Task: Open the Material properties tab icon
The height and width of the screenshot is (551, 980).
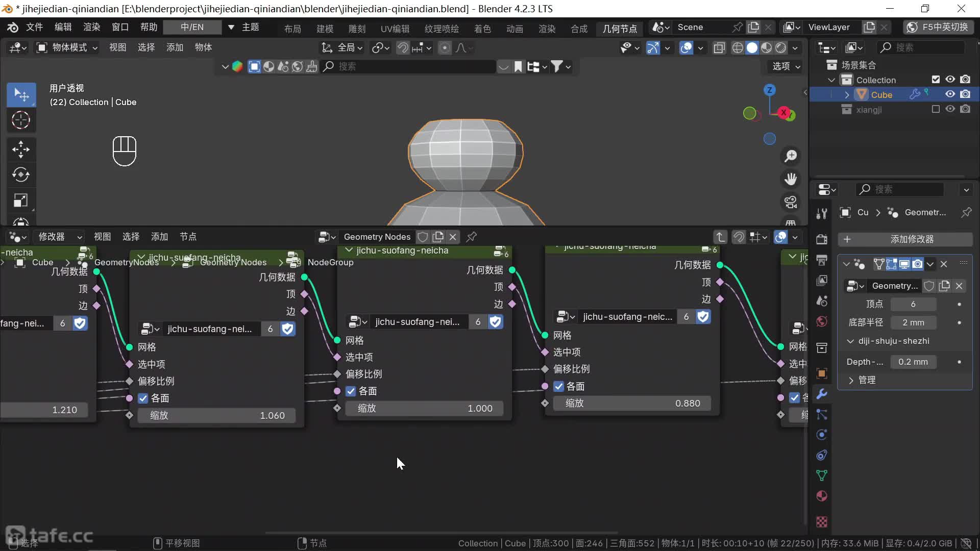Action: (x=822, y=496)
